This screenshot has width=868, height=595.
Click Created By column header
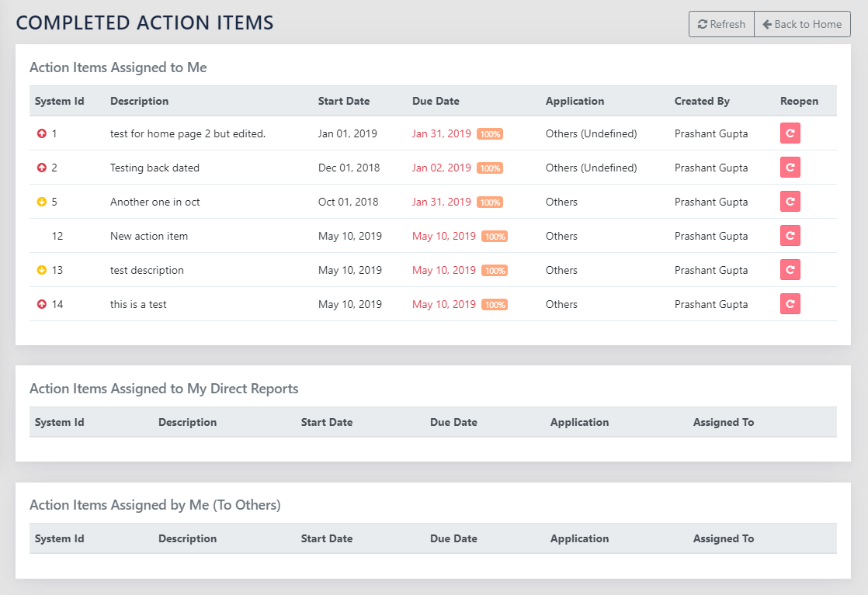coord(702,101)
